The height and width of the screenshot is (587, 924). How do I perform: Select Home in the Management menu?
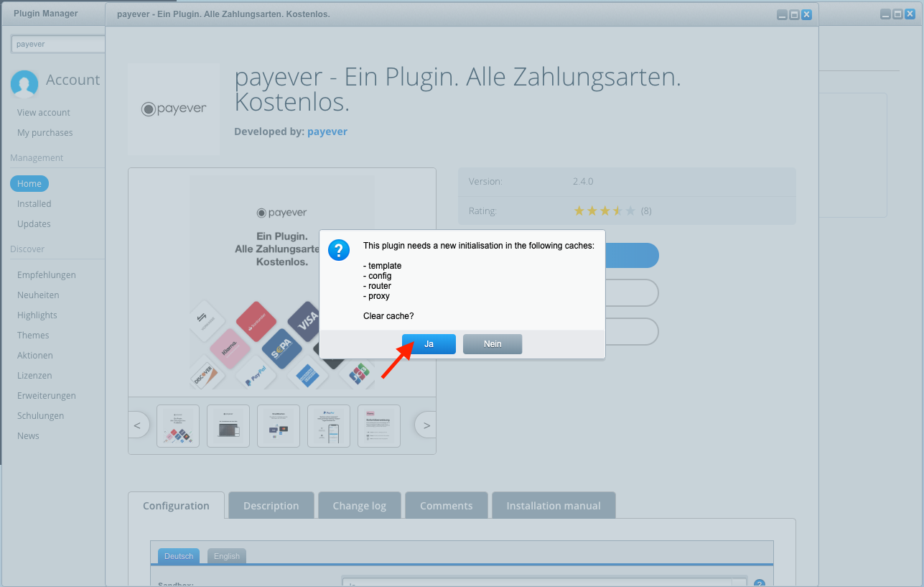point(29,183)
